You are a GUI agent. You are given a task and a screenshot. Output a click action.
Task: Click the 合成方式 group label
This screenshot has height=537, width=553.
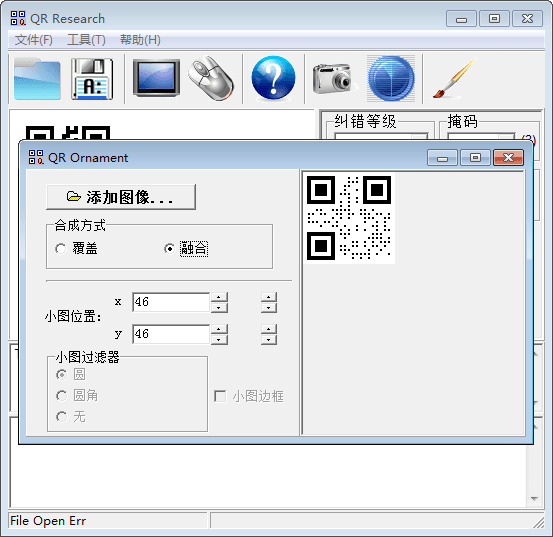(x=80, y=225)
